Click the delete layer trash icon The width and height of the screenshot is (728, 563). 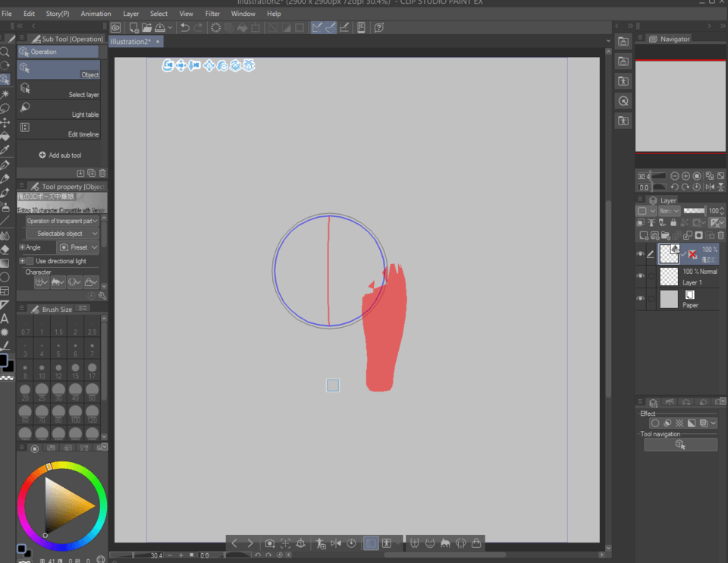720,235
